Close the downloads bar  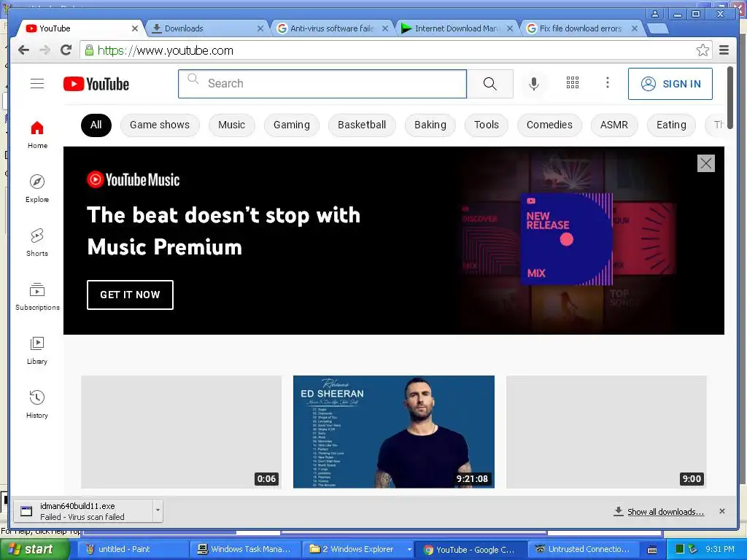click(x=722, y=511)
